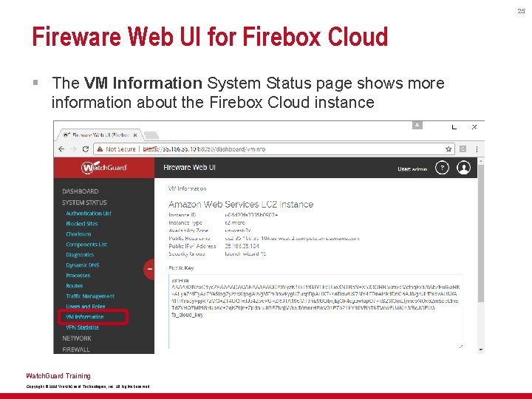Open VPN Statistics page
Image resolution: width=532 pixels, height=399 pixels.
point(82,327)
